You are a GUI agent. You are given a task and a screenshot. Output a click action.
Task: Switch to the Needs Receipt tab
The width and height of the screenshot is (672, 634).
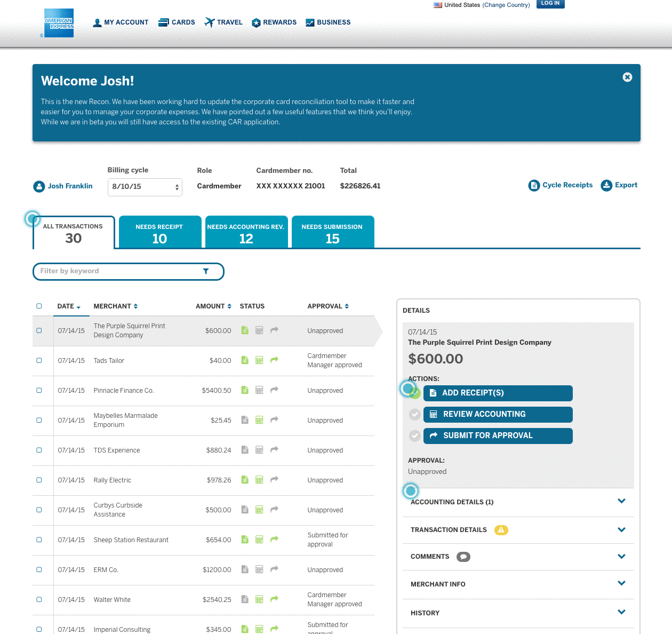(x=160, y=232)
